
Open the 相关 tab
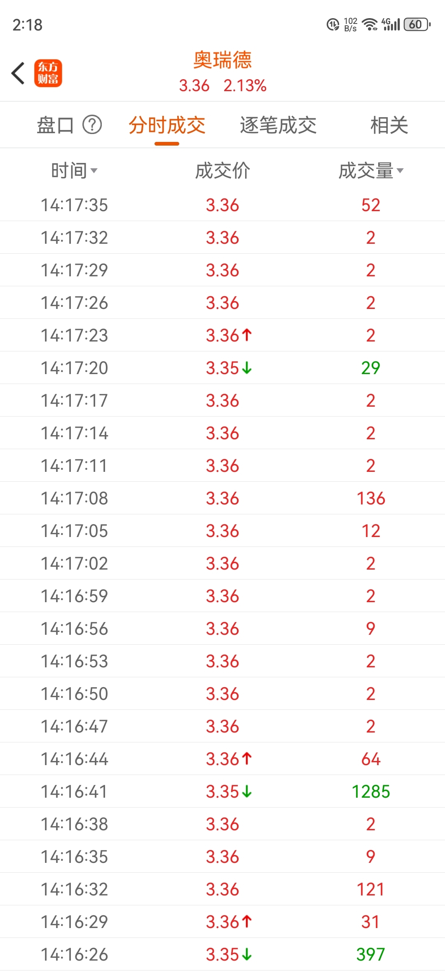point(389,125)
